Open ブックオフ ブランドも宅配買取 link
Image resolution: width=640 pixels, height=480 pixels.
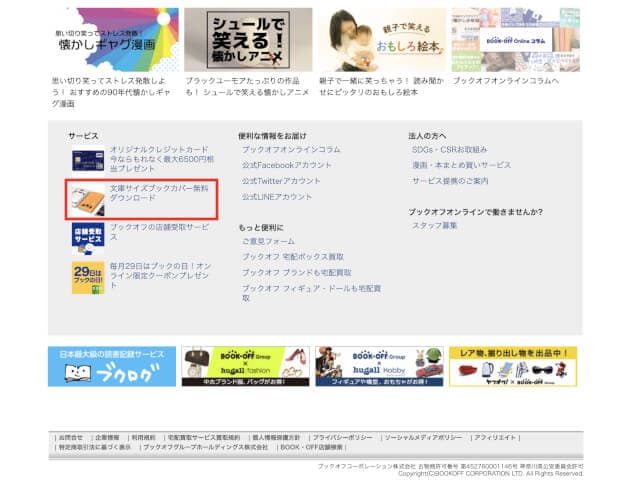tap(297, 273)
